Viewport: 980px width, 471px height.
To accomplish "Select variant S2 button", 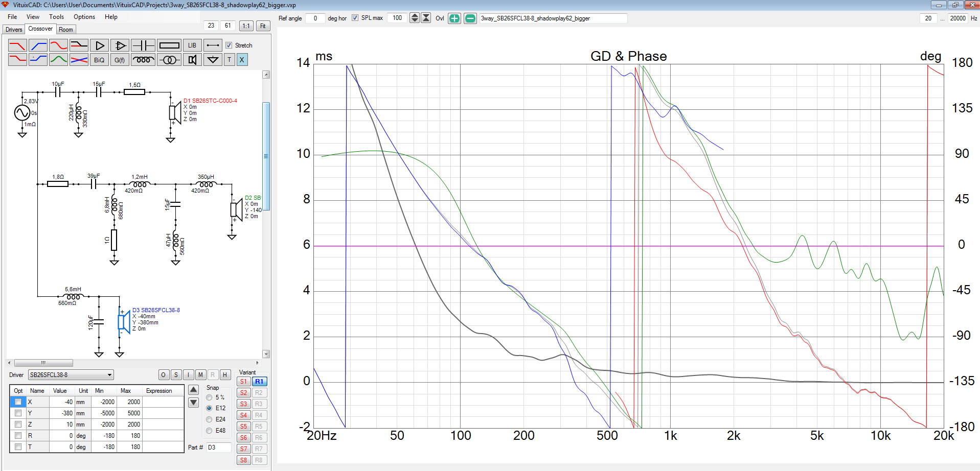I will pos(243,393).
